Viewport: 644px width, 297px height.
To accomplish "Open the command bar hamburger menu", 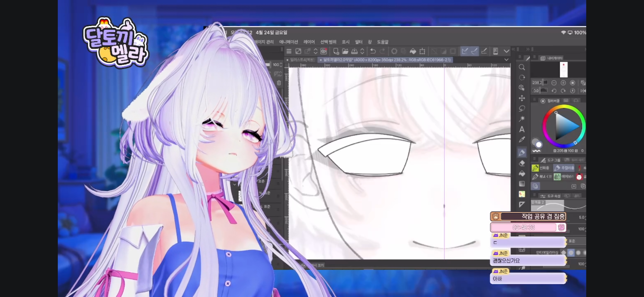I will (x=289, y=51).
